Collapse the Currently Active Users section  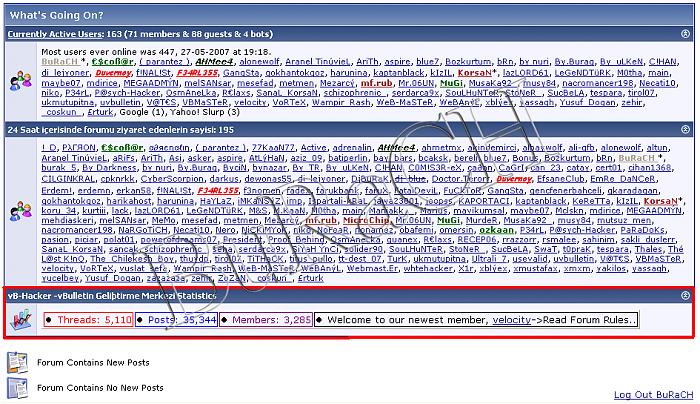(685, 33)
